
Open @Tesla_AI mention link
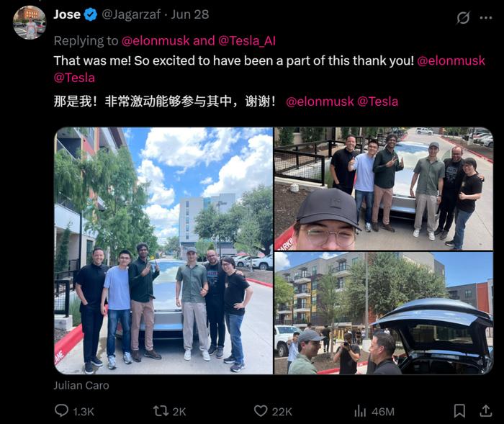(x=247, y=41)
